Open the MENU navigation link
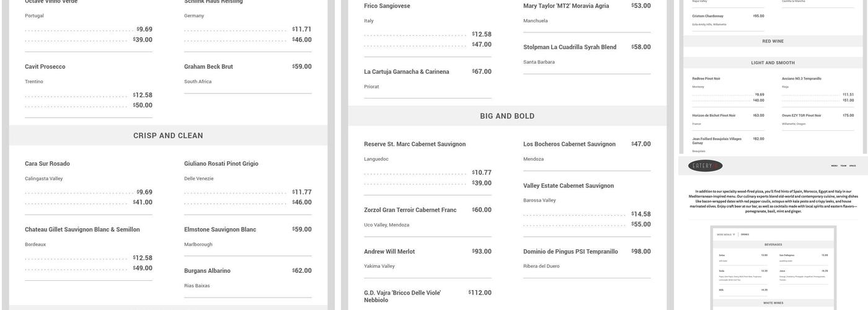This screenshot has width=868, height=310. pos(834,166)
